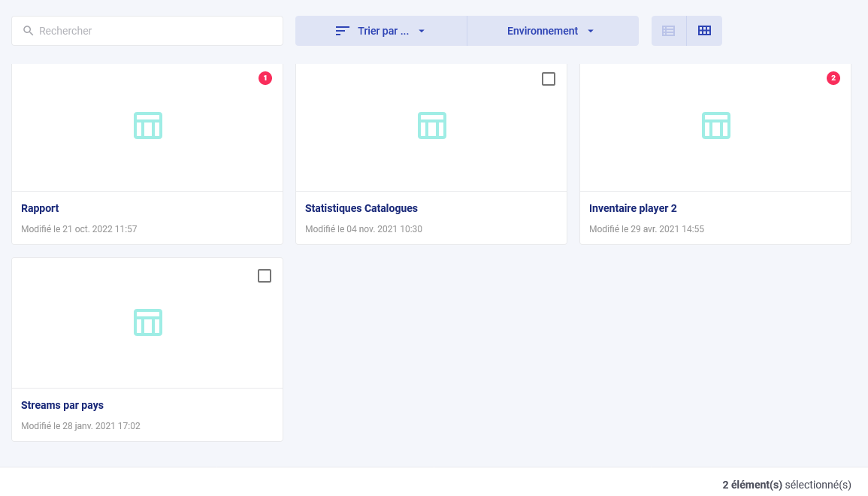Click the dashboard icon on the Rapport card

pos(147,126)
